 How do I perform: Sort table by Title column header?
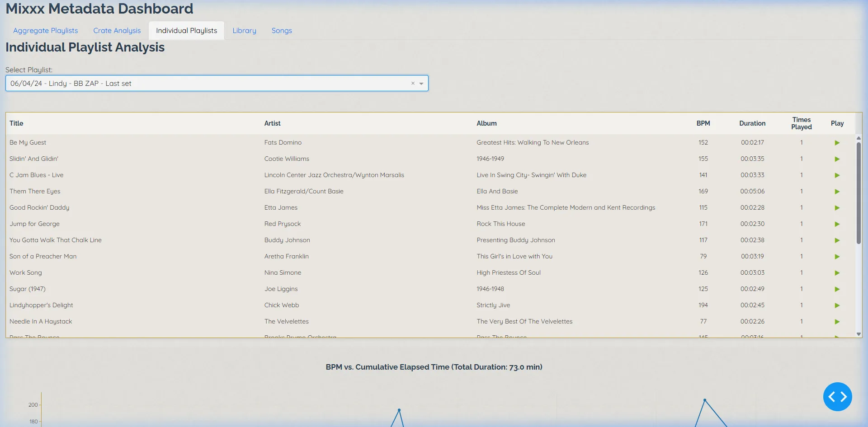pos(16,123)
